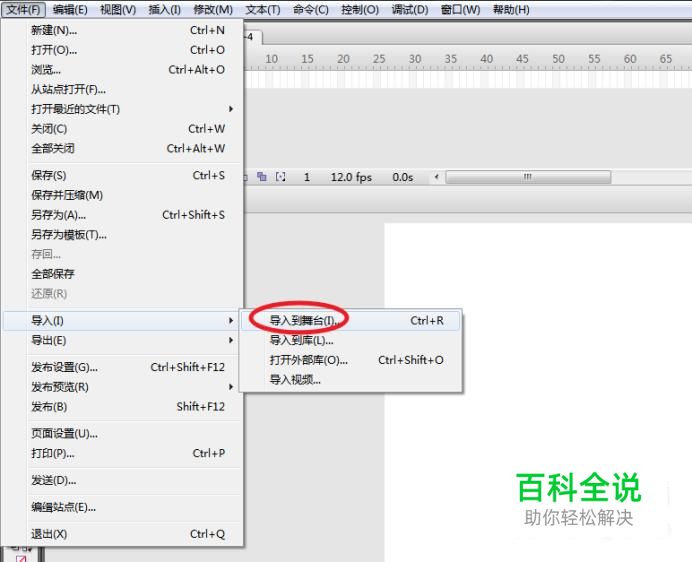Choose 打印(P)... menu entry

click(123, 453)
